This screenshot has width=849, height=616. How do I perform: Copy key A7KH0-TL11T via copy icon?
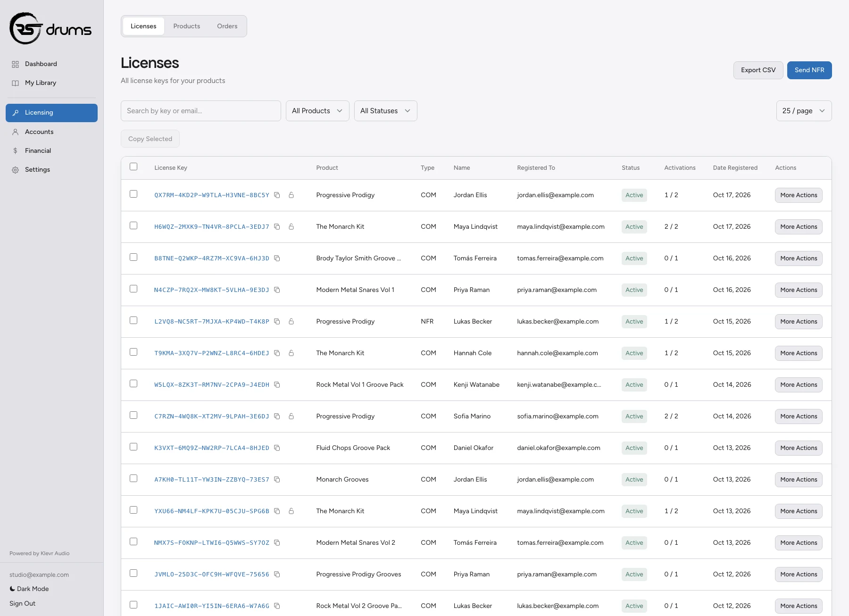(x=277, y=480)
